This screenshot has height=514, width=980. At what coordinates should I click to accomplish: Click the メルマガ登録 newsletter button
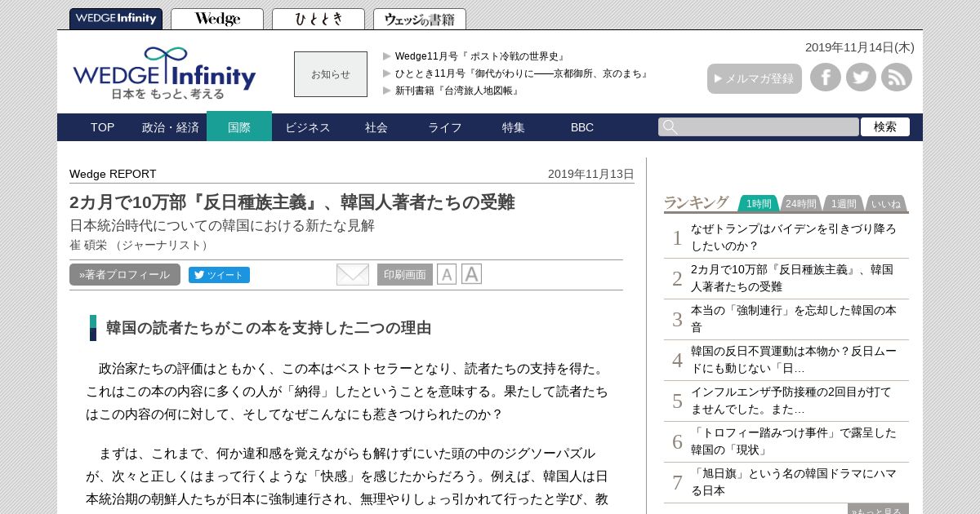coord(755,78)
